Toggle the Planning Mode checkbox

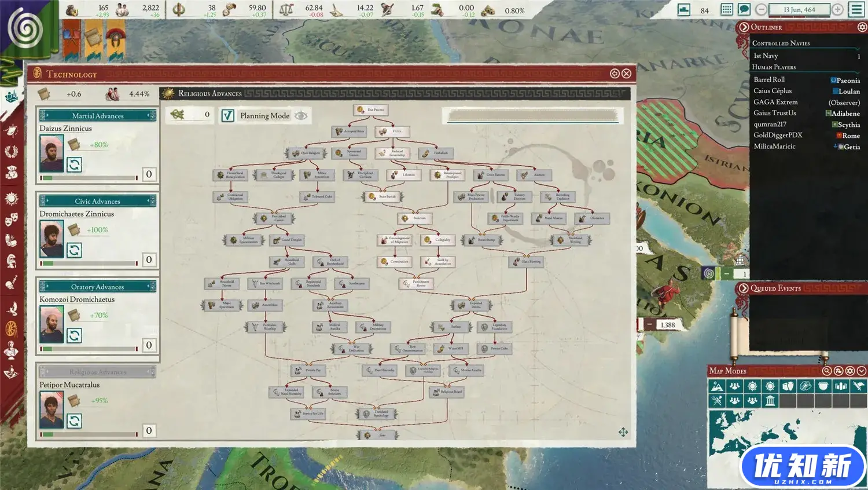point(228,116)
